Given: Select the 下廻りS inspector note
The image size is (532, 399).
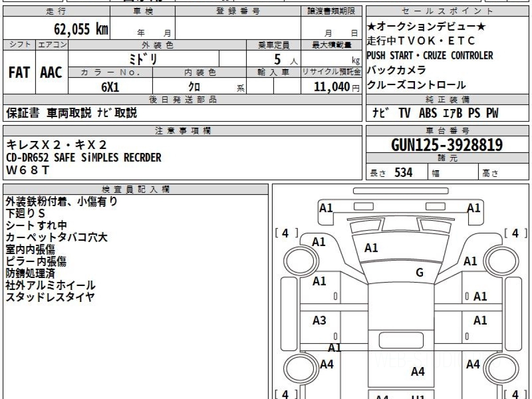Looking at the screenshot, I should (25, 214).
